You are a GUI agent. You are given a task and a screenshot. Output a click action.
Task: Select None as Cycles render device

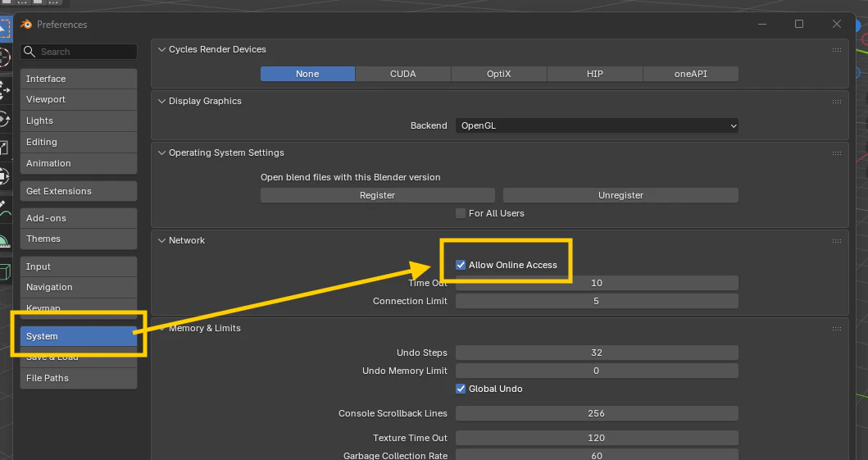click(x=308, y=74)
